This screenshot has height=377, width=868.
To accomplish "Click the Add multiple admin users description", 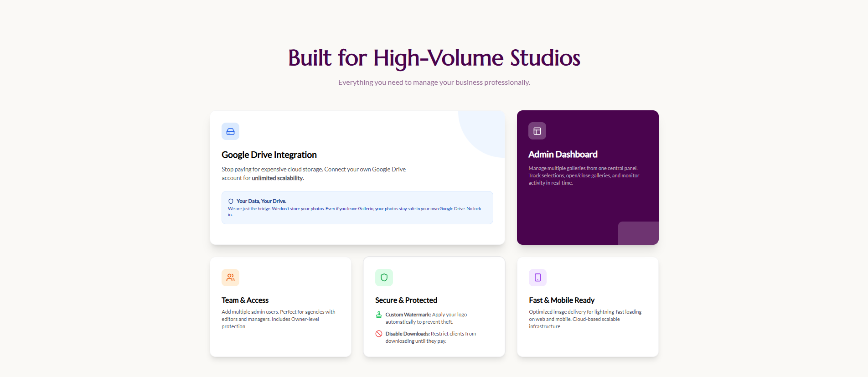I will [279, 319].
